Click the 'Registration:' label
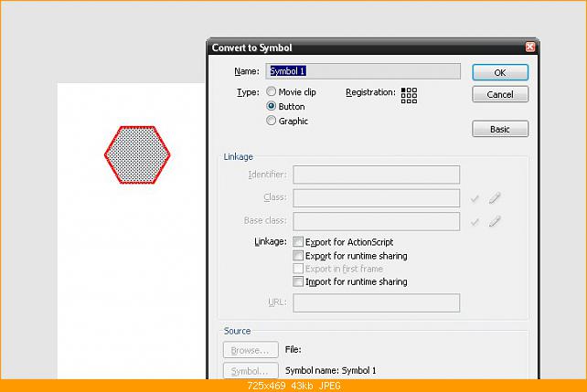 point(370,92)
